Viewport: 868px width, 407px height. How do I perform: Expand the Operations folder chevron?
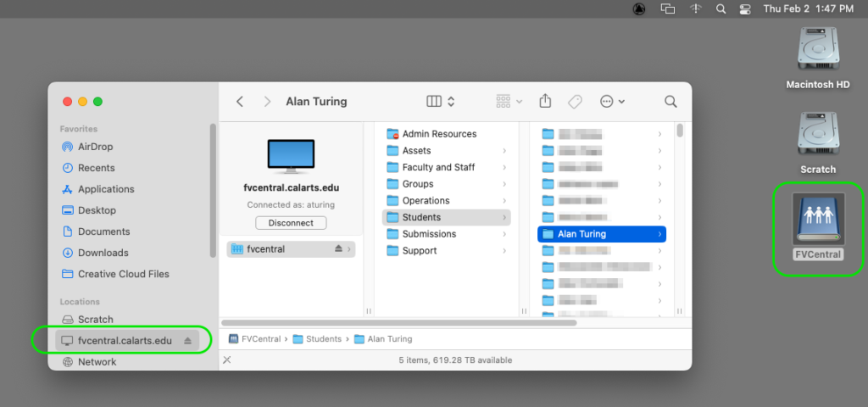coord(504,200)
